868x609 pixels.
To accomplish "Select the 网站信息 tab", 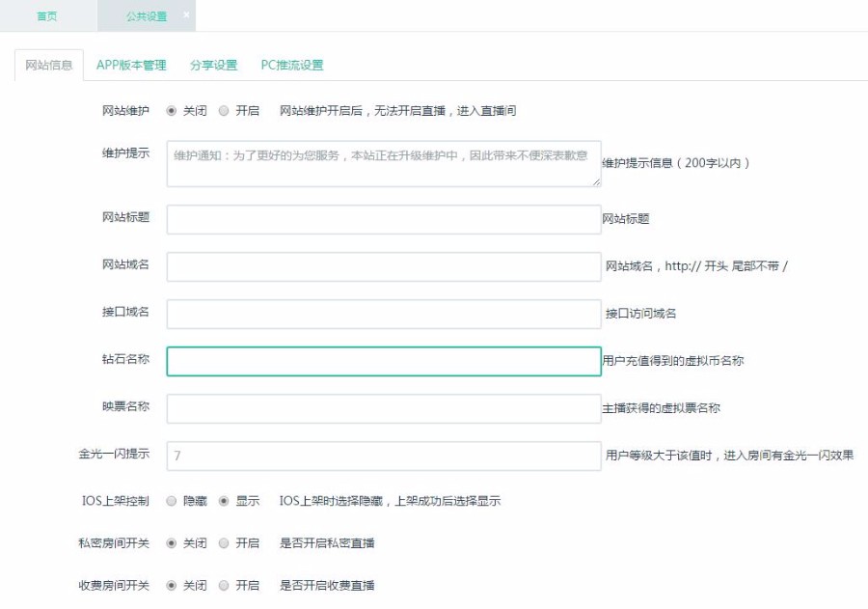I will [x=48, y=65].
